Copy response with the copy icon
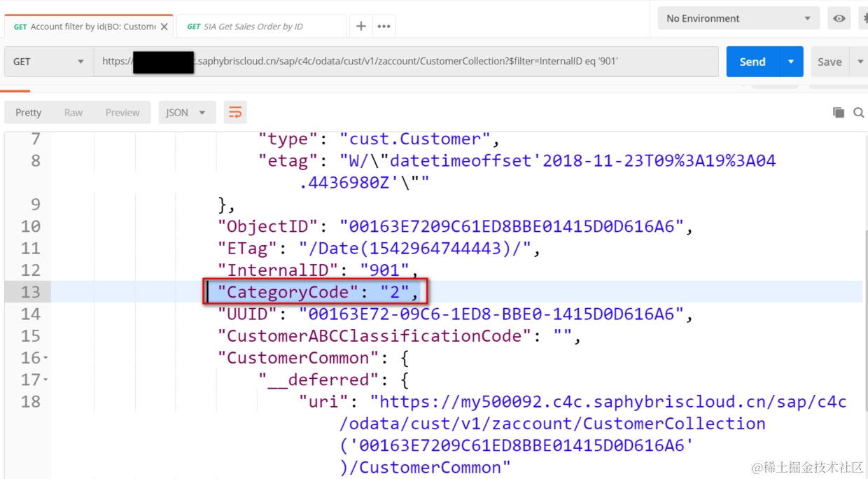Viewport: 868px width, 479px height. coord(838,112)
